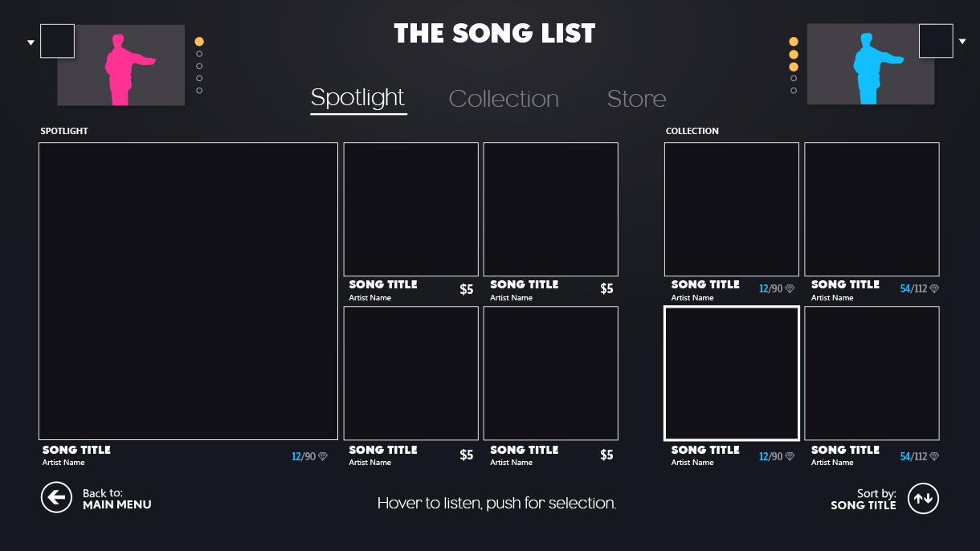Screen dimensions: 980x551
Task: Select the third filled dot beside blue dancer
Action: 794,67
